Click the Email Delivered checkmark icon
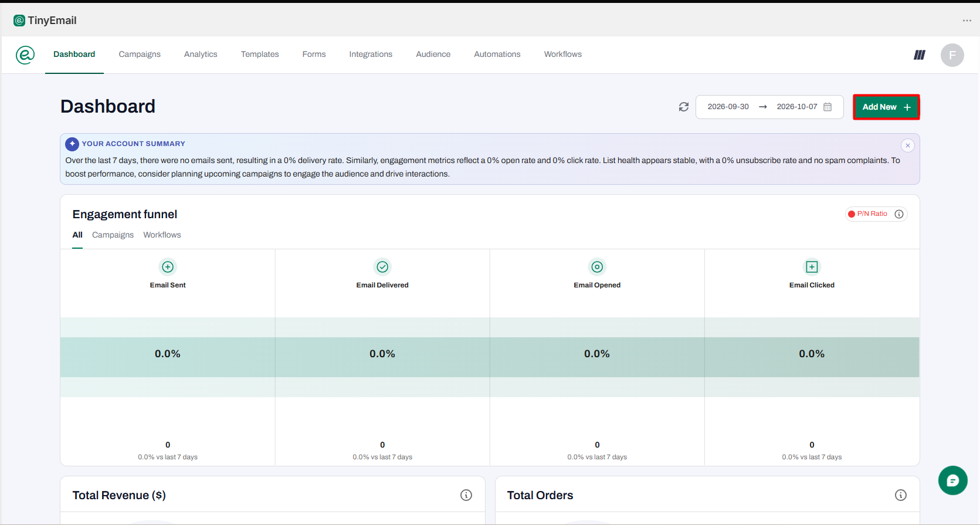Image resolution: width=980 pixels, height=525 pixels. click(382, 267)
